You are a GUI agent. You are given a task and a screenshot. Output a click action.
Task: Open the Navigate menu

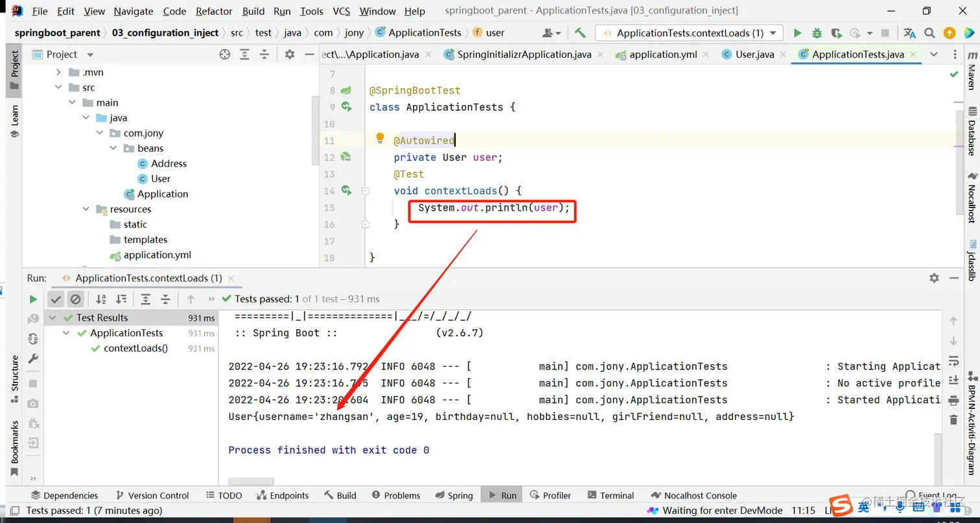134,11
